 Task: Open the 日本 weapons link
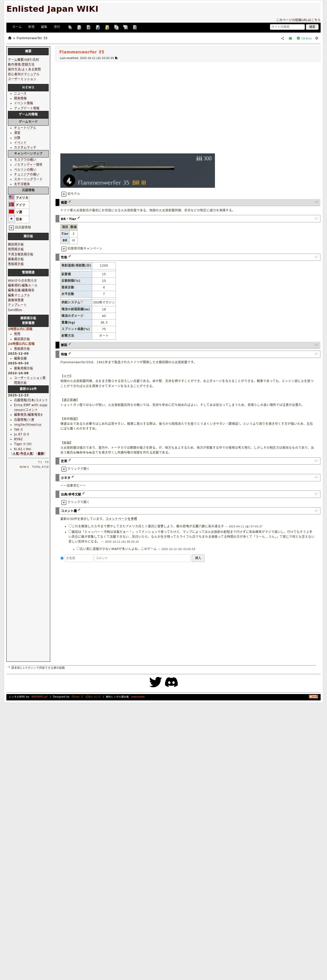pyautogui.click(x=19, y=220)
